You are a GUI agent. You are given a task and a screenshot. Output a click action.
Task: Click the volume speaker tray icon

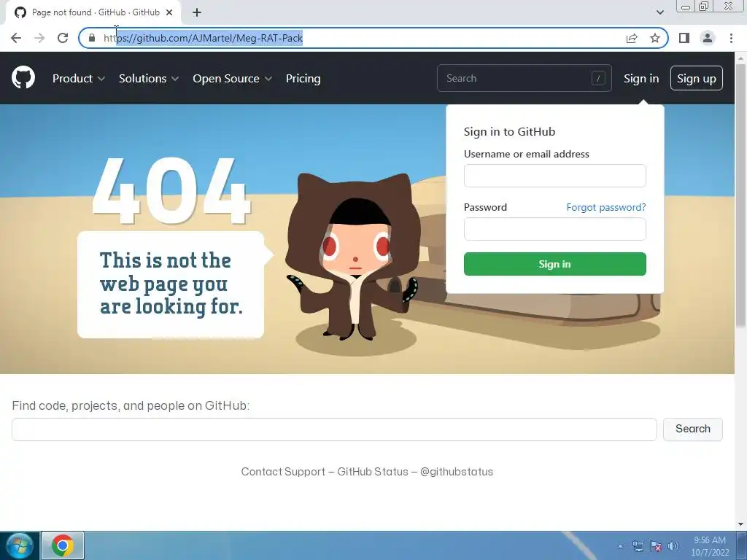[673, 546]
